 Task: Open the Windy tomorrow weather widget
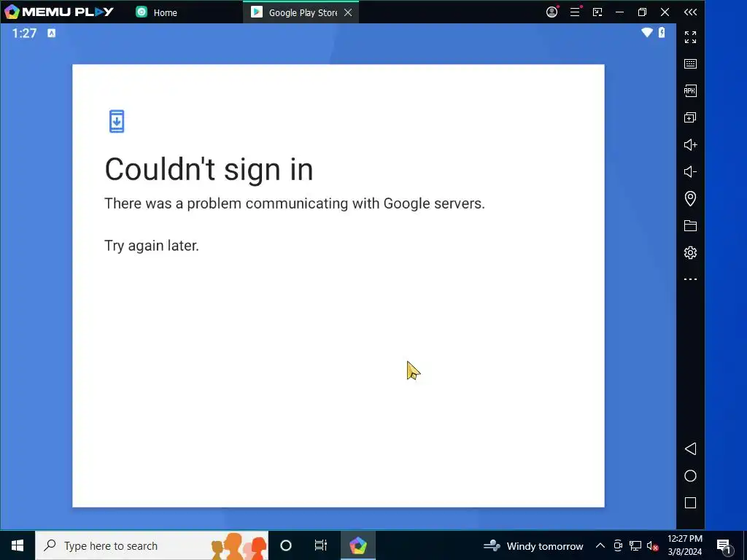[x=533, y=545]
